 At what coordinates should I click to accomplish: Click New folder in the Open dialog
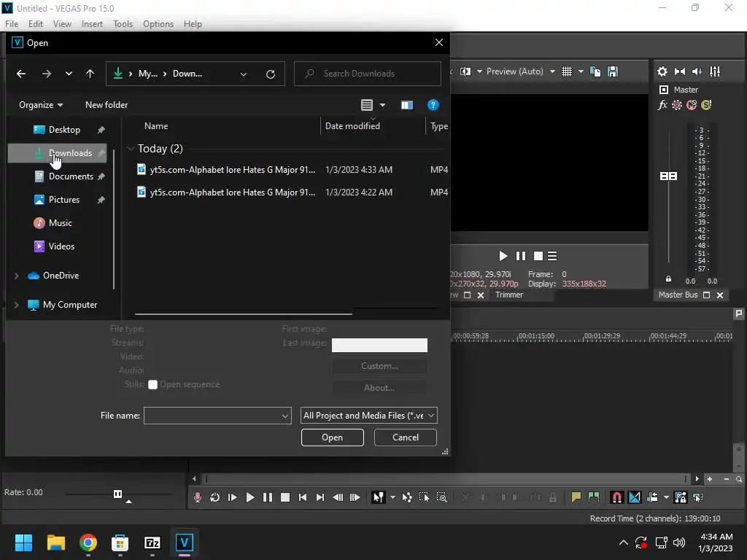107,105
